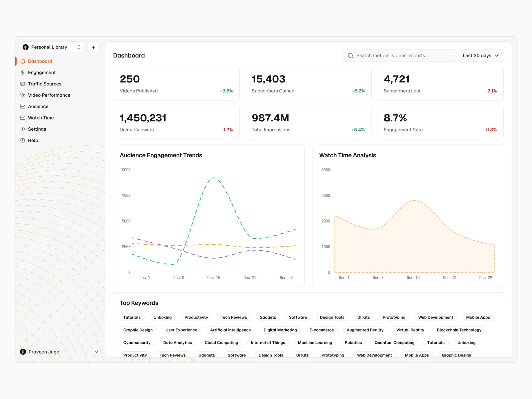Select the Machine Learning keyword tag

click(315, 342)
